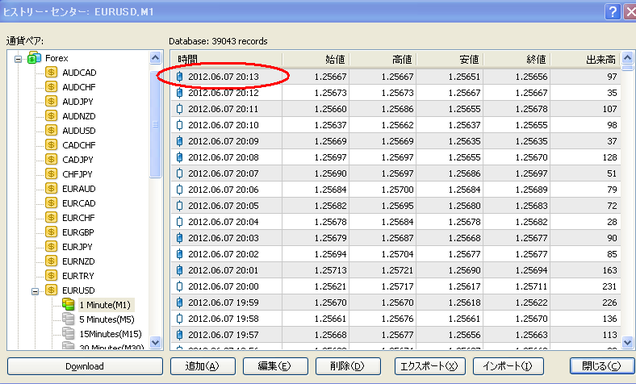Open the help question mark button

pos(612,12)
